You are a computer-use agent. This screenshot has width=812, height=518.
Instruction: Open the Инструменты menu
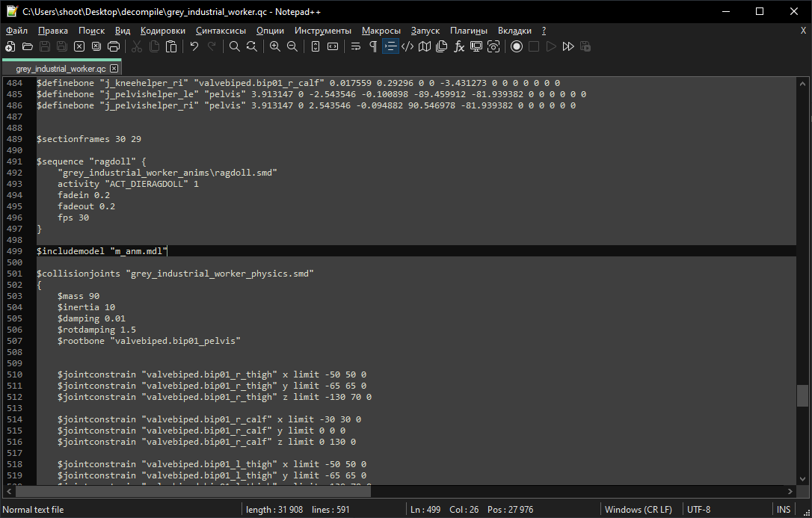click(x=322, y=31)
